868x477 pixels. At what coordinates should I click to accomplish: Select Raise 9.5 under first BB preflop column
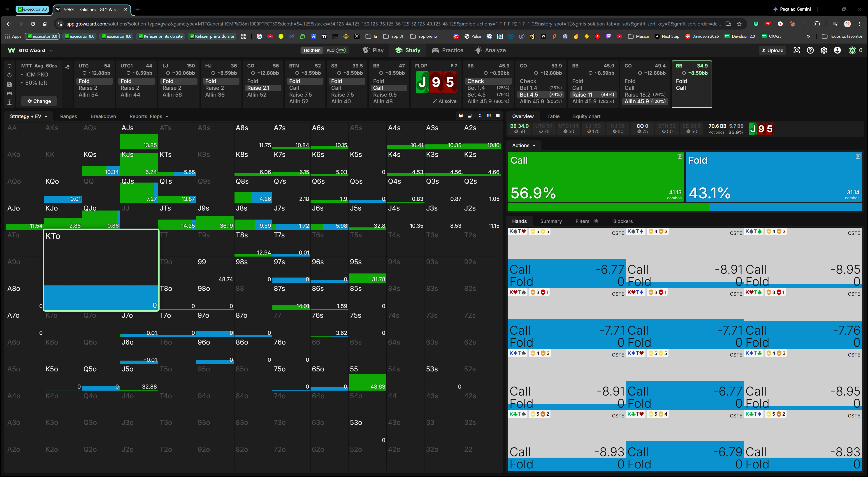pyautogui.click(x=385, y=95)
